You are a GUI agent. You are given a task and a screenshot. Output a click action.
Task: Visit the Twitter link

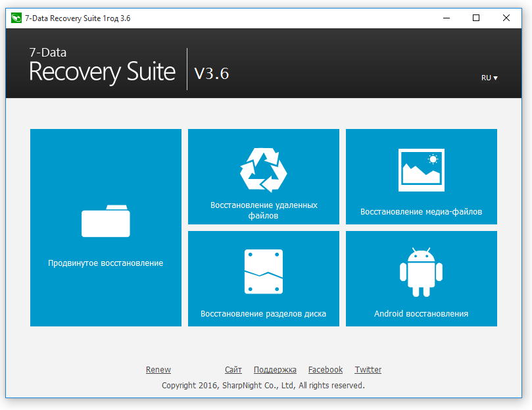point(368,370)
